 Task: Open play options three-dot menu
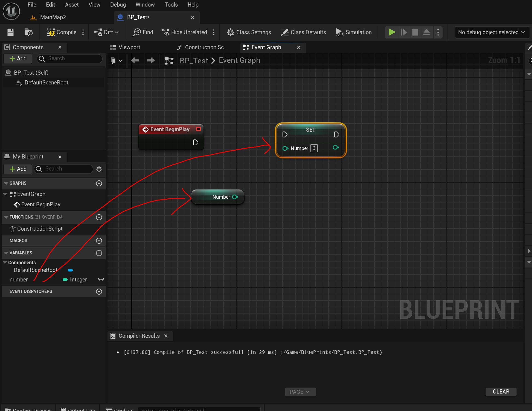[x=438, y=32]
